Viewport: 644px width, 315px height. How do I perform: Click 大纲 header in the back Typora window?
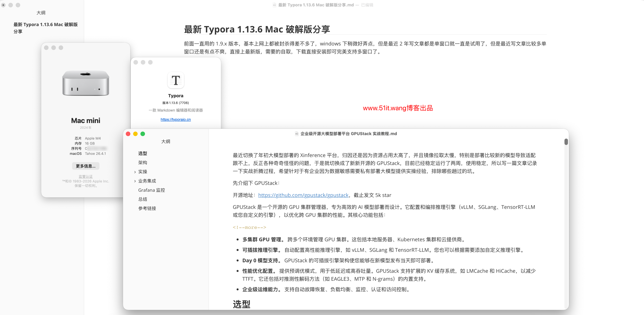click(41, 13)
